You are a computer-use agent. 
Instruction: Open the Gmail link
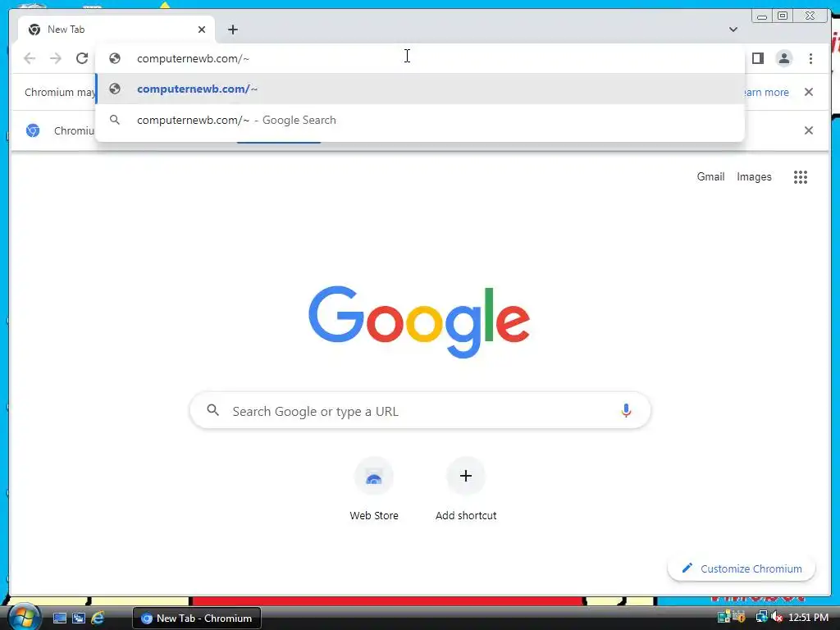(710, 177)
